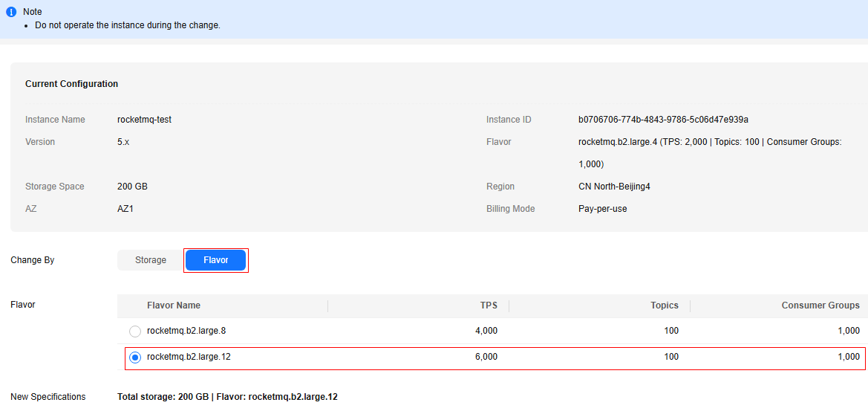Click the Instance Name label
The image size is (868, 414).
tap(56, 120)
